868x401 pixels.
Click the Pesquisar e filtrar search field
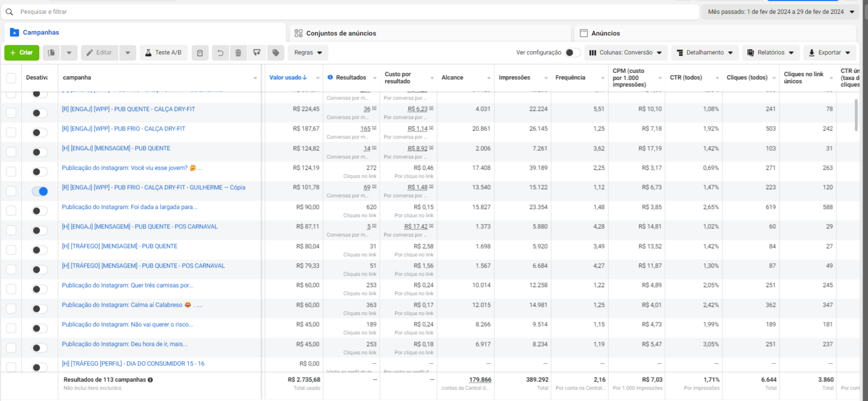point(350,12)
